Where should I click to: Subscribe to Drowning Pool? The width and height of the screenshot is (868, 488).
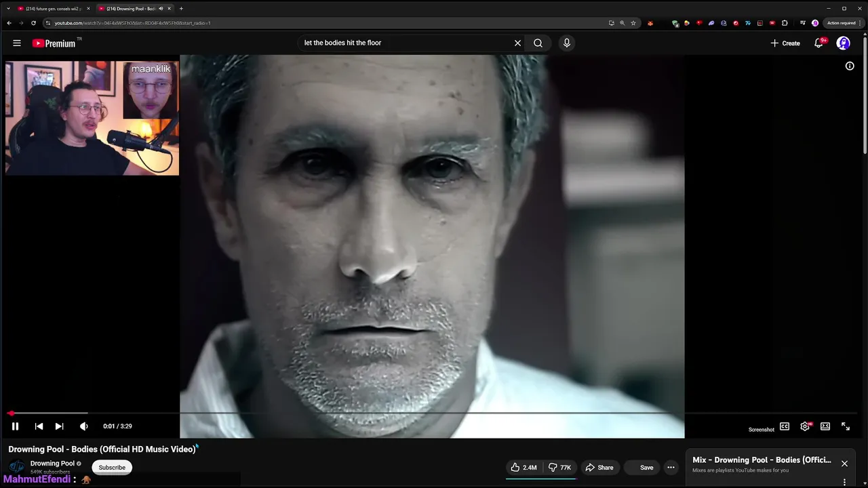[x=112, y=467]
